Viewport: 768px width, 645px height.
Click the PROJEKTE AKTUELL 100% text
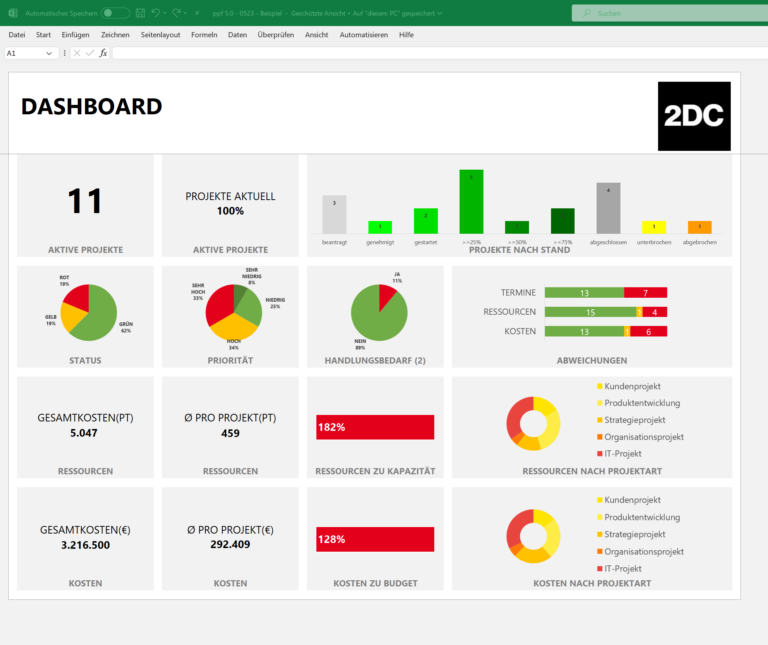[230, 203]
